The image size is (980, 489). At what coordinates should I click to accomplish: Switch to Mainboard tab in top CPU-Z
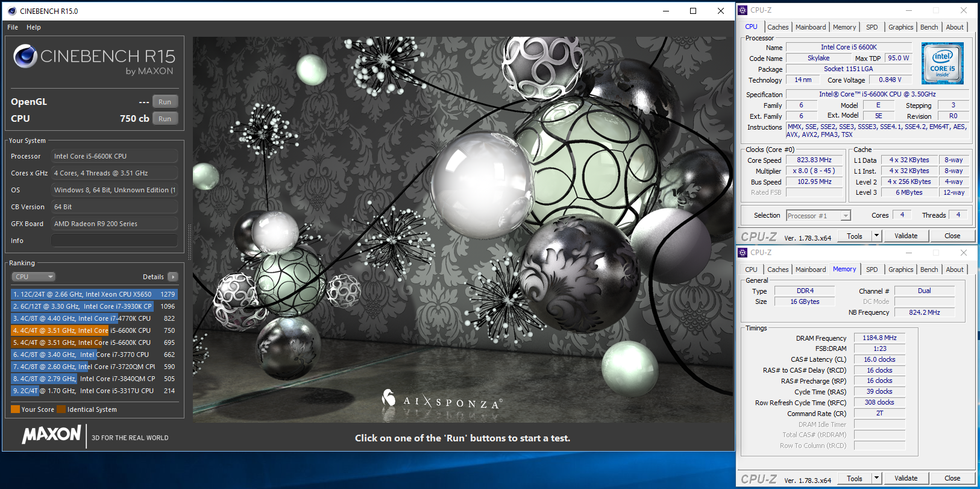811,27
